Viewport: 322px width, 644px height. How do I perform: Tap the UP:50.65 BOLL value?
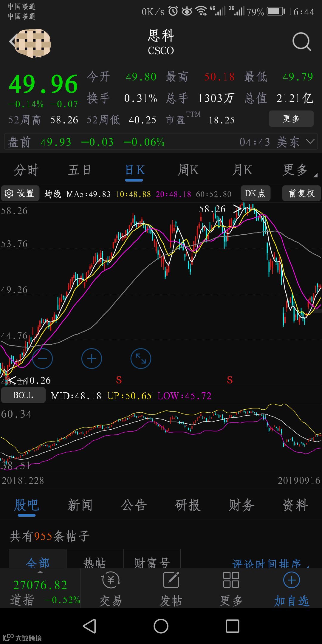pos(129,396)
